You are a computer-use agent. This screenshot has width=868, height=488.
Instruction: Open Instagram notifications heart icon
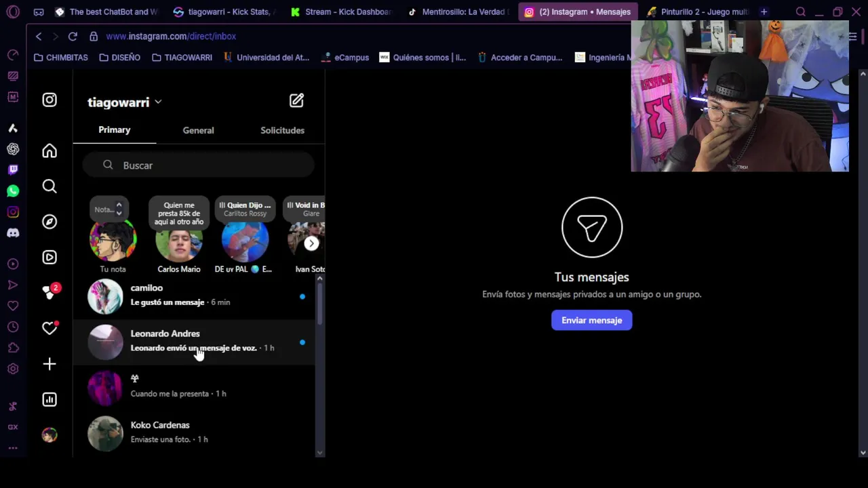[50, 328]
